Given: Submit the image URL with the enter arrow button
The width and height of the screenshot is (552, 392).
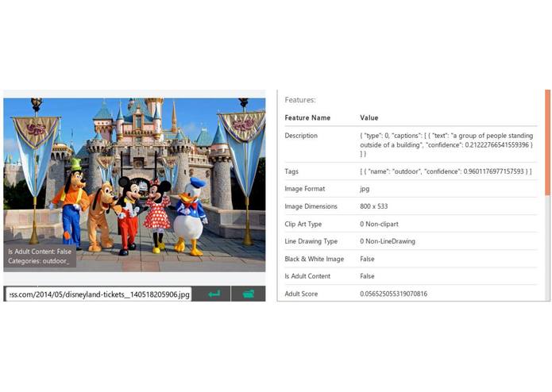Looking at the screenshot, I should click(x=213, y=294).
